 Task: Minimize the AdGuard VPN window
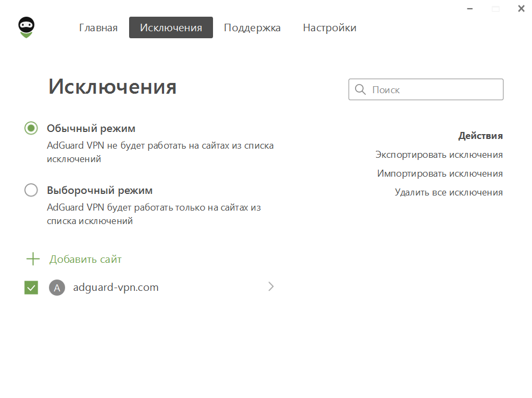pyautogui.click(x=470, y=9)
